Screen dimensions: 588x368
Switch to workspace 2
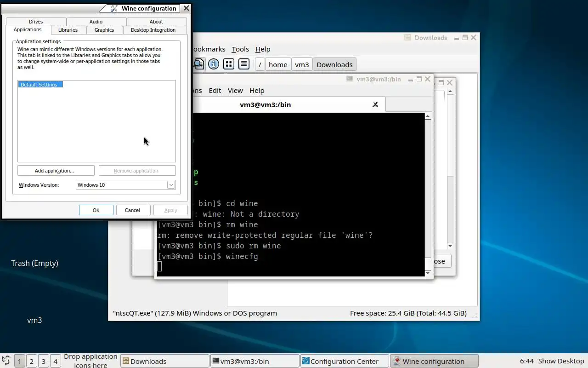(x=32, y=361)
